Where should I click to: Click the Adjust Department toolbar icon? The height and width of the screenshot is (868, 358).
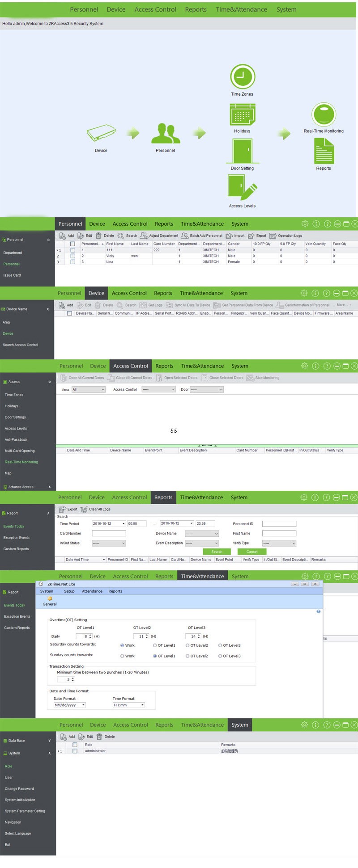coord(144,236)
